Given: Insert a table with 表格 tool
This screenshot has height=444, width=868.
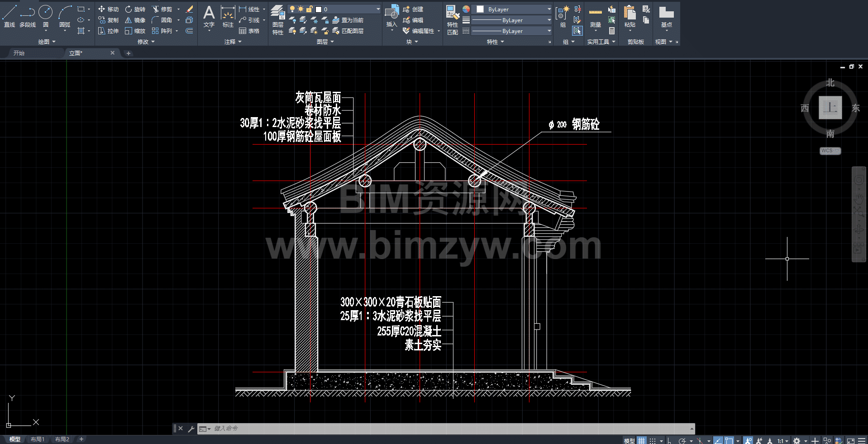Looking at the screenshot, I should coord(249,31).
